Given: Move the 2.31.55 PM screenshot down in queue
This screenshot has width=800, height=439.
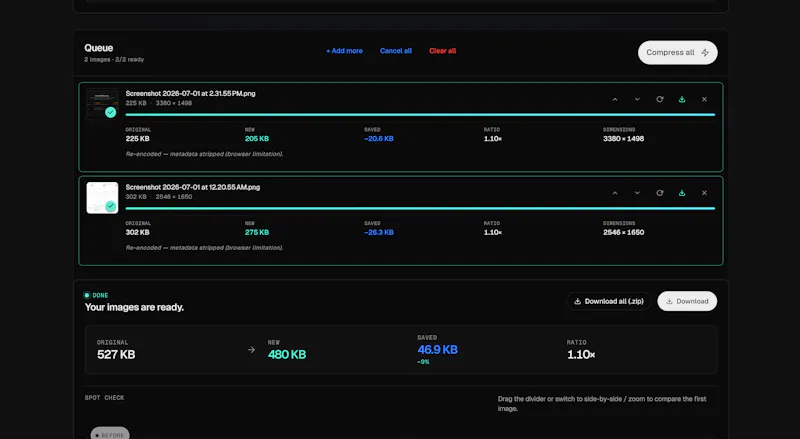Looking at the screenshot, I should click(x=637, y=100).
